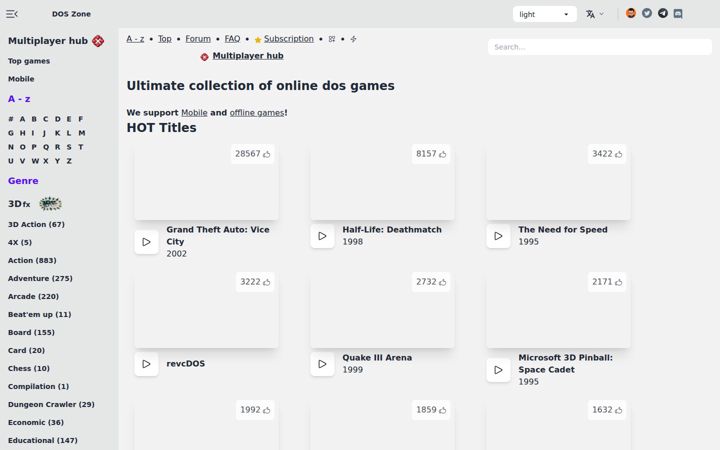Collapse the sidebar with hamburger icon
Screen dimensions: 720x450
(x=12, y=14)
